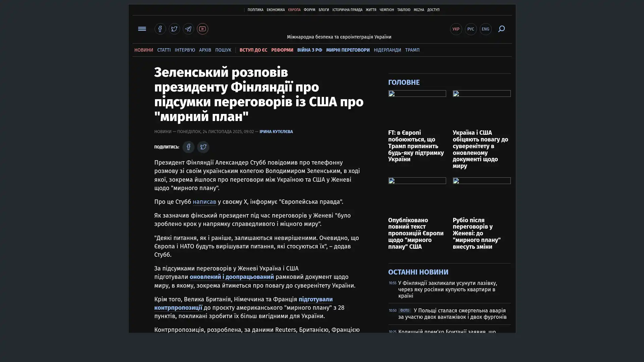Click the search magnifier icon
The width and height of the screenshot is (644, 362).
(501, 29)
